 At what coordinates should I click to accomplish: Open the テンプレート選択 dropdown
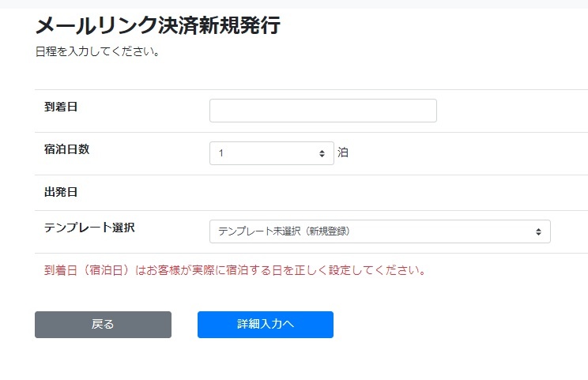380,231
